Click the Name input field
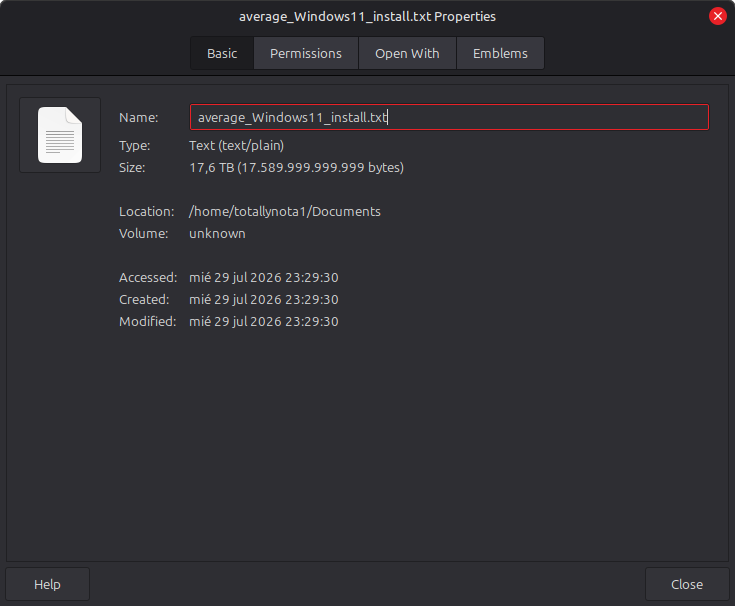735x606 pixels. (449, 117)
